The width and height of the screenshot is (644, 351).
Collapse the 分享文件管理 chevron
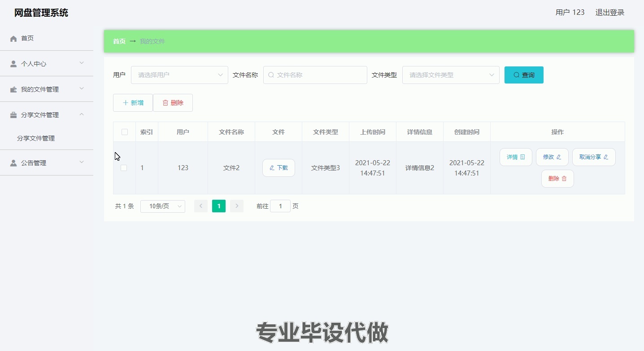pyautogui.click(x=82, y=114)
